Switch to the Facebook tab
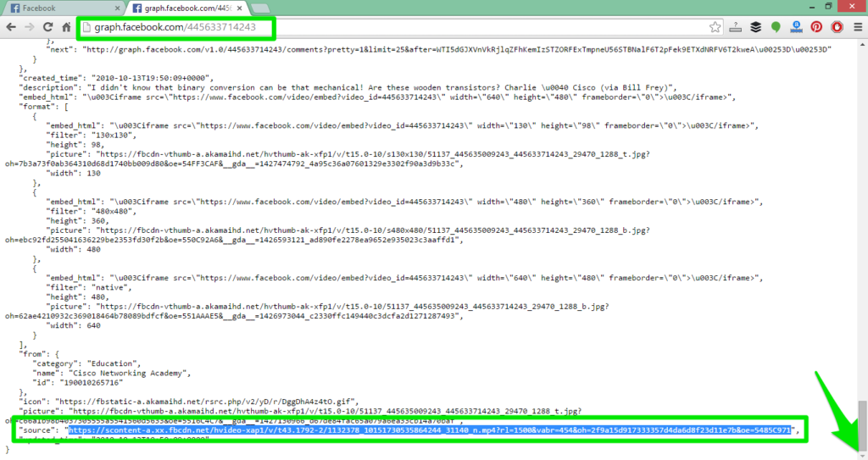Screen dimensions: 868x460 [x=64, y=8]
